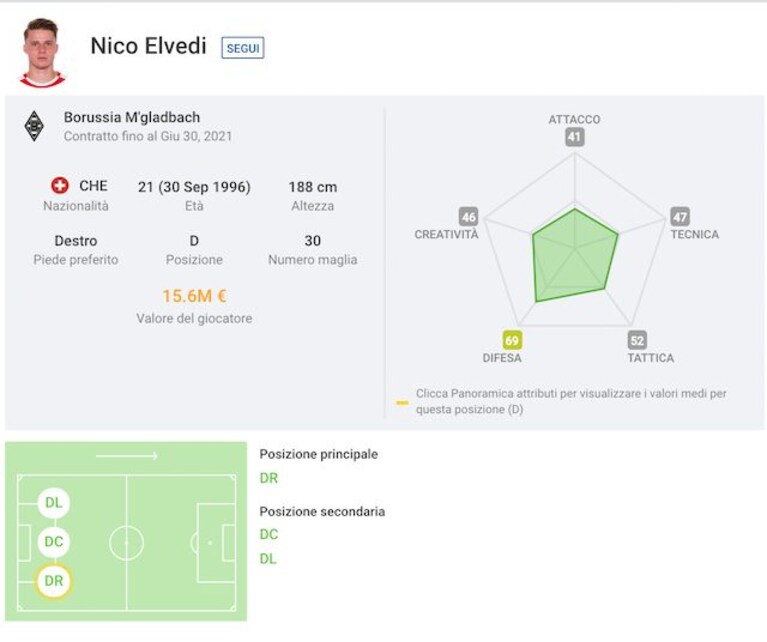The width and height of the screenshot is (767, 642).
Task: Click the DL position marker on pitch
Action: pos(54,503)
